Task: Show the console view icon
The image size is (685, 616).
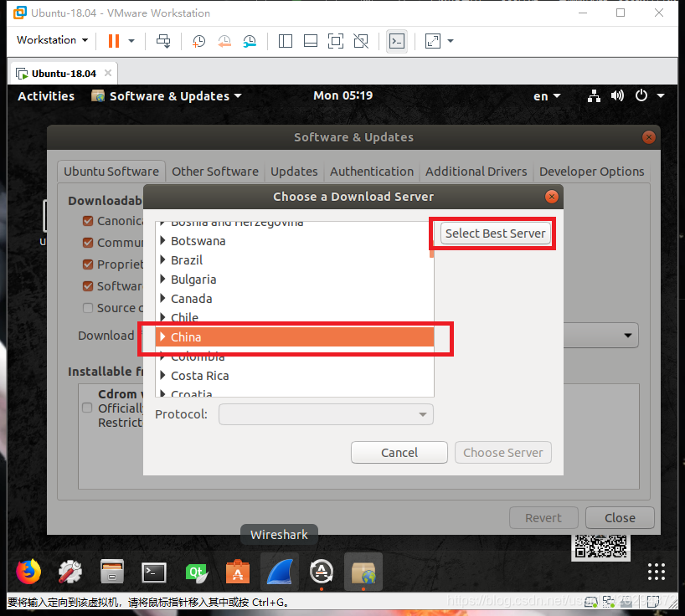Action: click(x=397, y=42)
